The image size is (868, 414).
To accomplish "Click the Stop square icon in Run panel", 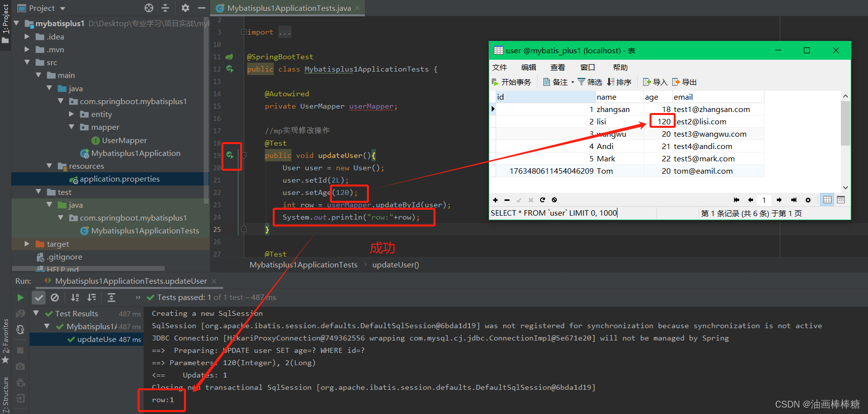I will [20, 350].
